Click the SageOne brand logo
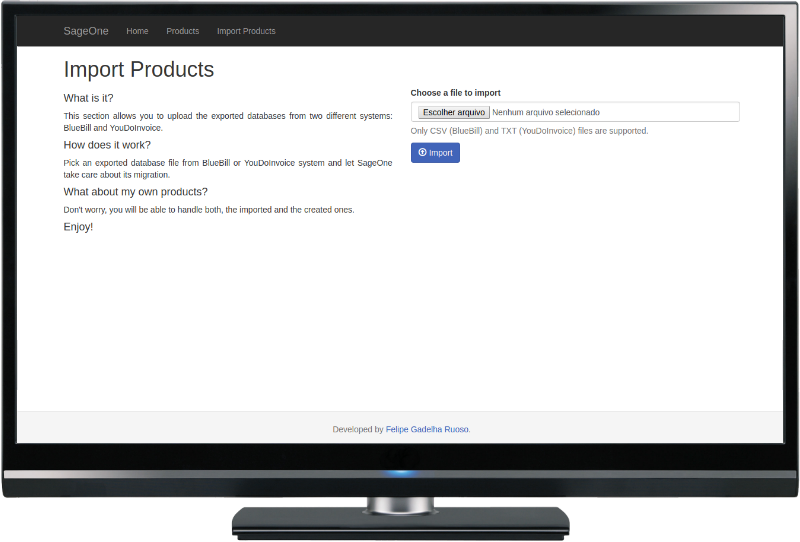 86,31
